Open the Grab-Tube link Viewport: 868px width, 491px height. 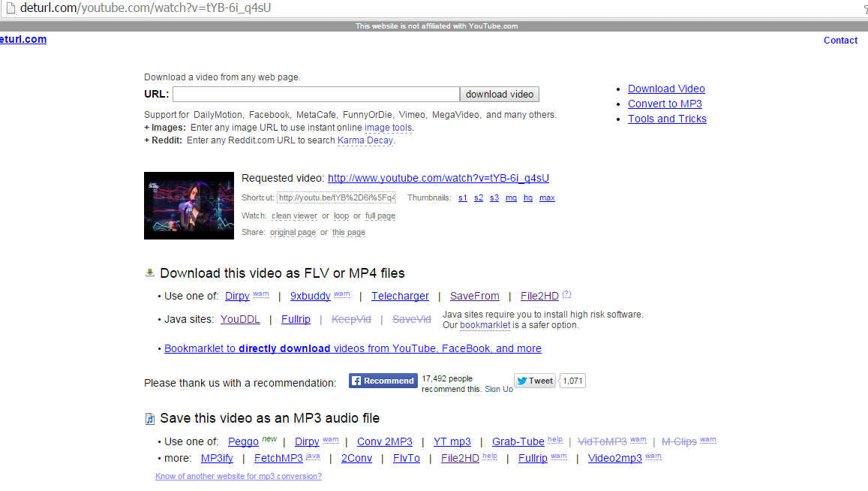click(x=518, y=441)
